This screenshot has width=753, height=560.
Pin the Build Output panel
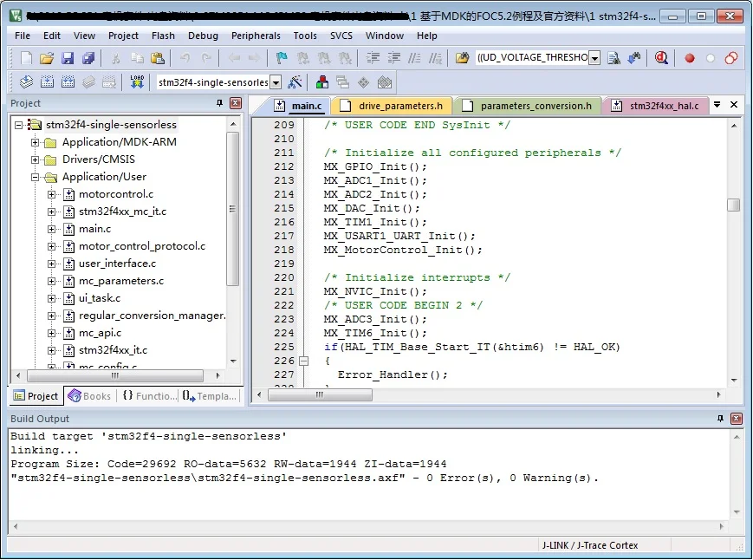tap(720, 419)
